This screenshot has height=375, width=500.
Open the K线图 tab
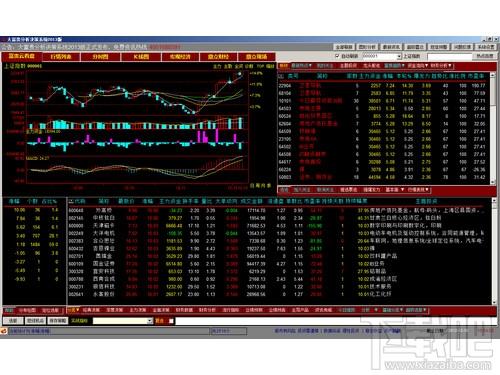coord(141,57)
